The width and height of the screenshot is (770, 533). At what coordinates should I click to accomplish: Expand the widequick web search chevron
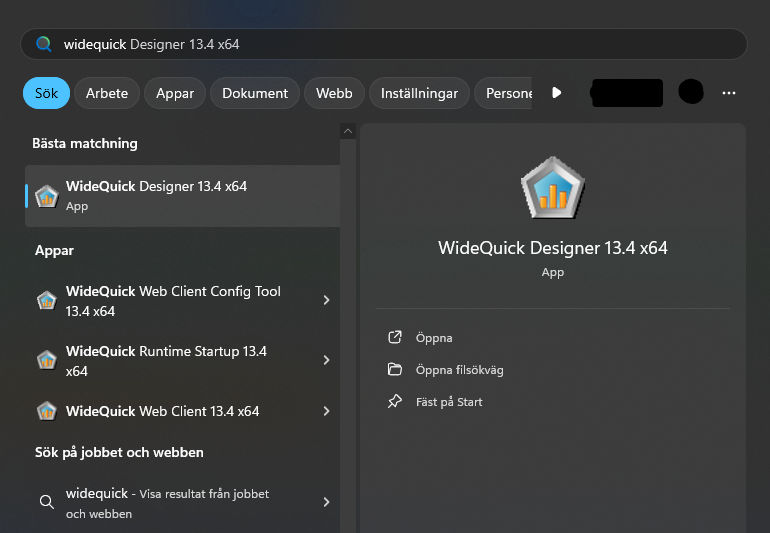[327, 502]
